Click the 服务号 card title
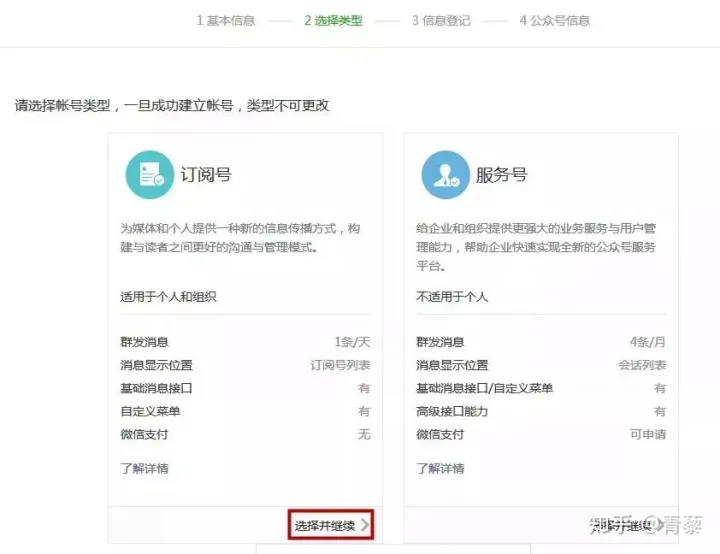The image size is (720, 554). (x=501, y=175)
